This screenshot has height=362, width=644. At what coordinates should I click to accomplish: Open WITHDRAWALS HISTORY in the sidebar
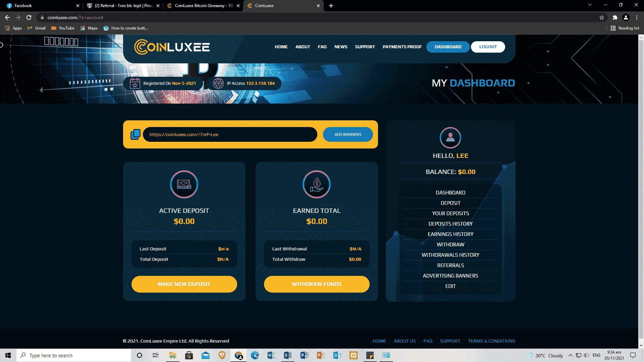pyautogui.click(x=450, y=255)
